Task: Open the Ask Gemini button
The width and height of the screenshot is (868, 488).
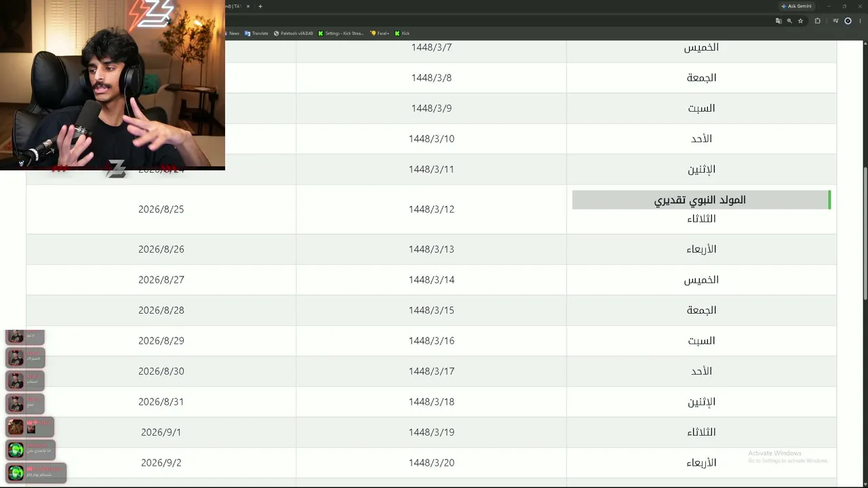Action: pyautogui.click(x=796, y=6)
